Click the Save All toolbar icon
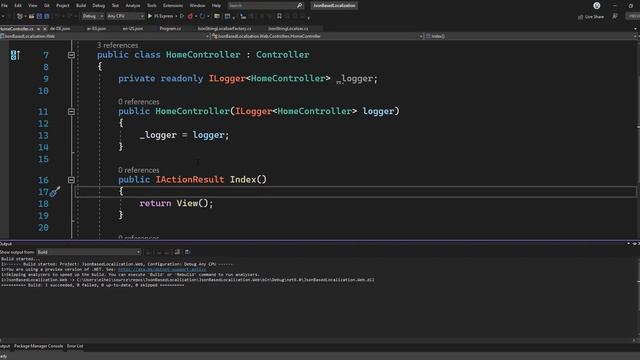 point(47,16)
